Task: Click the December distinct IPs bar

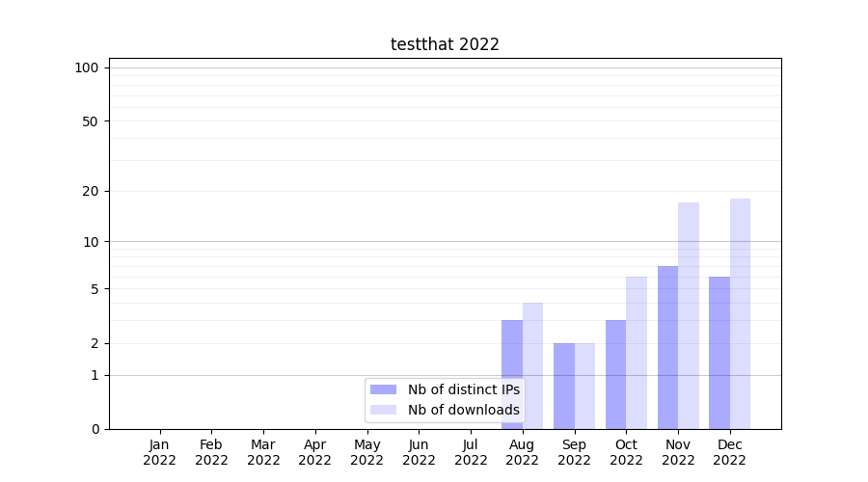Action: 719,352
